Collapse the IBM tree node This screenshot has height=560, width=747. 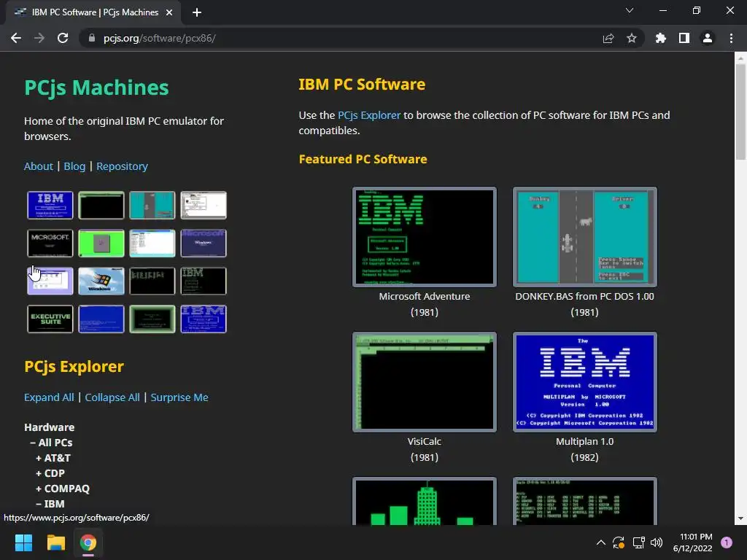pos(50,503)
